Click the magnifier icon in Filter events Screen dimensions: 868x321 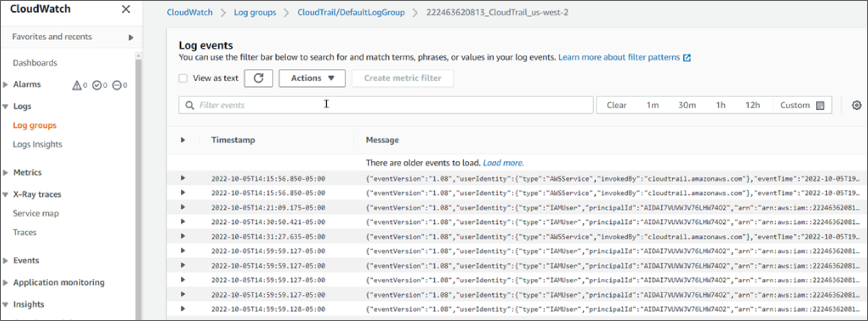coord(190,106)
